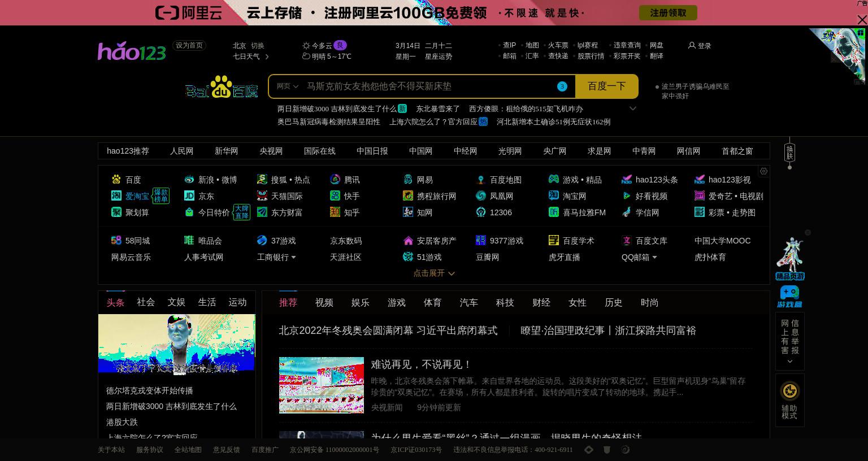This screenshot has height=461, width=868.
Task: Open the 安居客房产 house icon
Action: point(408,241)
